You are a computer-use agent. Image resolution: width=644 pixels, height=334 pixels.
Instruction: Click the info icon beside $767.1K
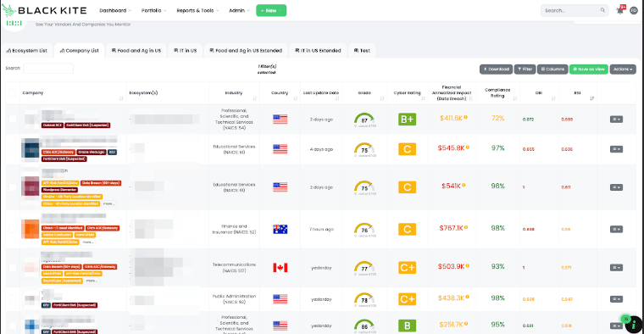(x=466, y=227)
